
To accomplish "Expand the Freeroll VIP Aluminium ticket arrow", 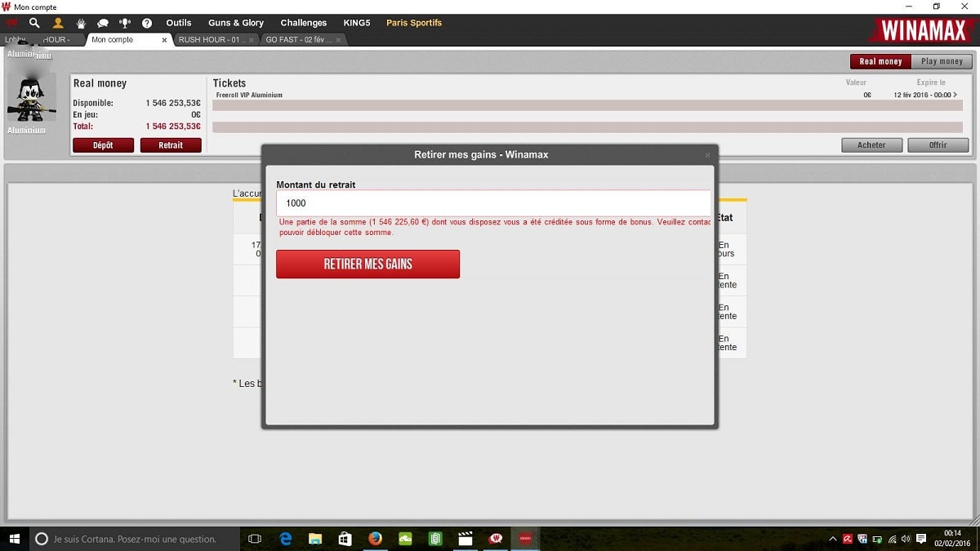I will [955, 96].
